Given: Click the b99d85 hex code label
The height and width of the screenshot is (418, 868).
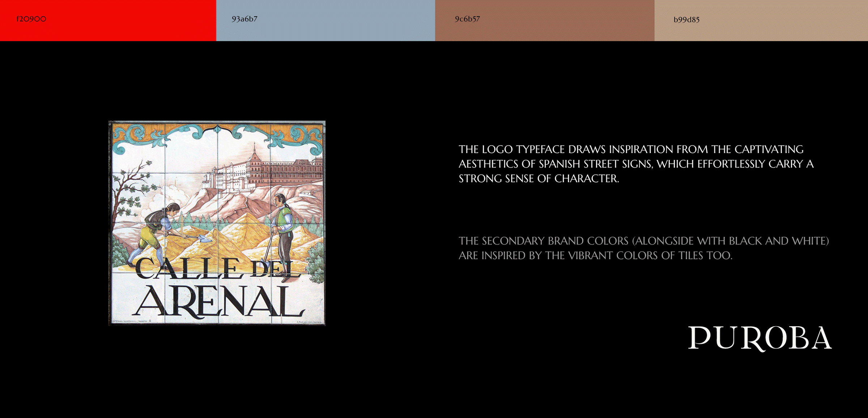Looking at the screenshot, I should click(686, 20).
